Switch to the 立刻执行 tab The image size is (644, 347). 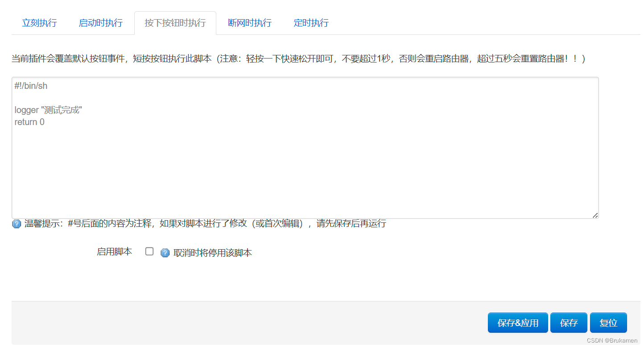coord(39,23)
